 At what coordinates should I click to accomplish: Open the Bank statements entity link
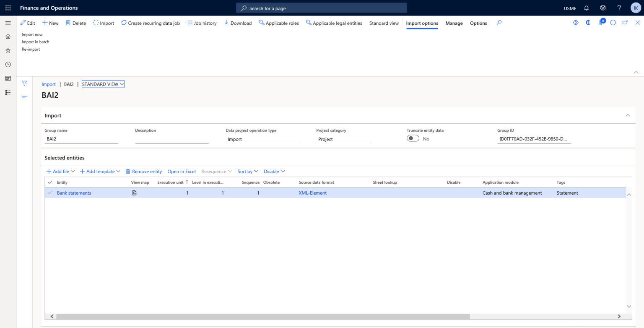[x=74, y=193]
